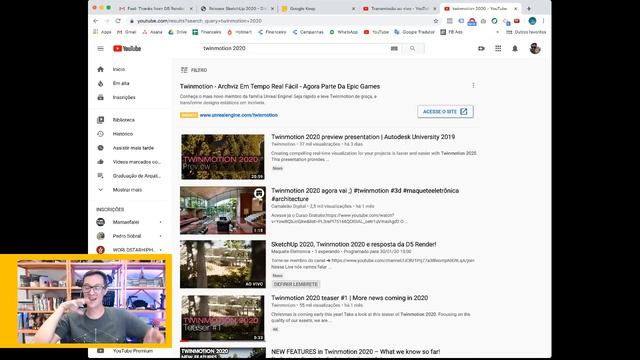Open FB Ads bookmark

[451, 32]
